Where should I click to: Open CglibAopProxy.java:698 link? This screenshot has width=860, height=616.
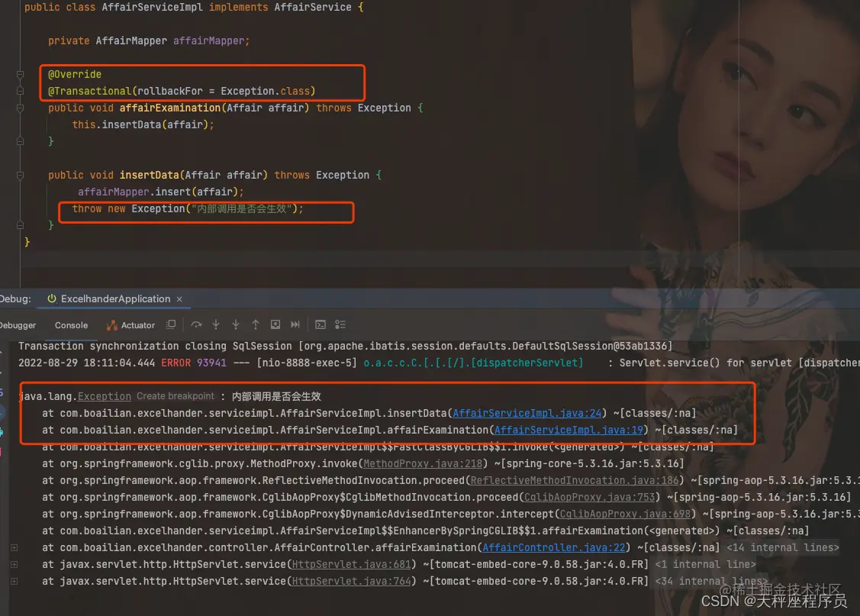[x=625, y=514]
